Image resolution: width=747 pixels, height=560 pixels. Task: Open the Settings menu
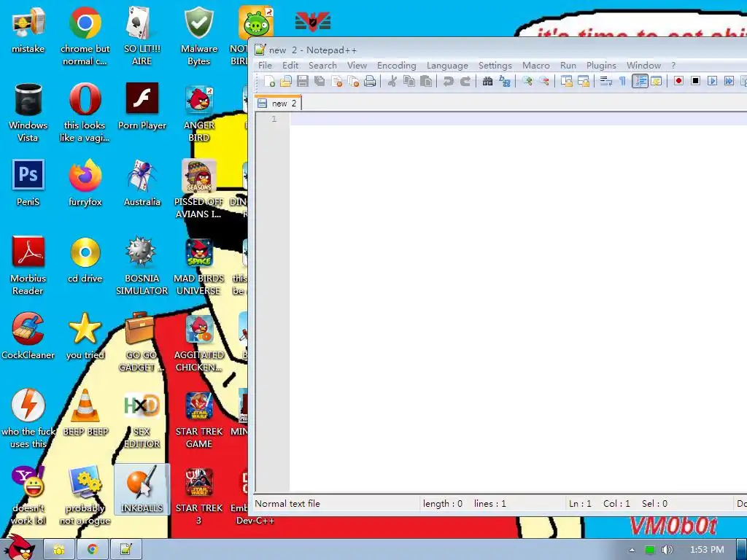point(495,65)
